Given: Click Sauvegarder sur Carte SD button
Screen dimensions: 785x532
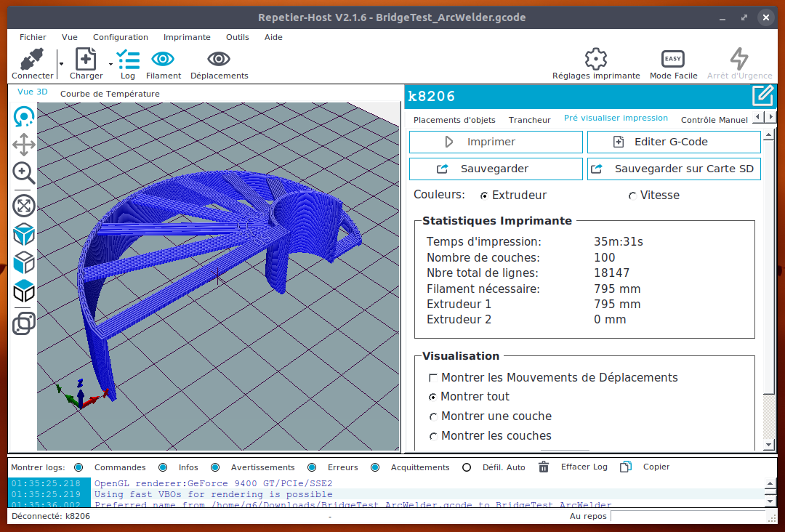Looking at the screenshot, I should (x=674, y=169).
